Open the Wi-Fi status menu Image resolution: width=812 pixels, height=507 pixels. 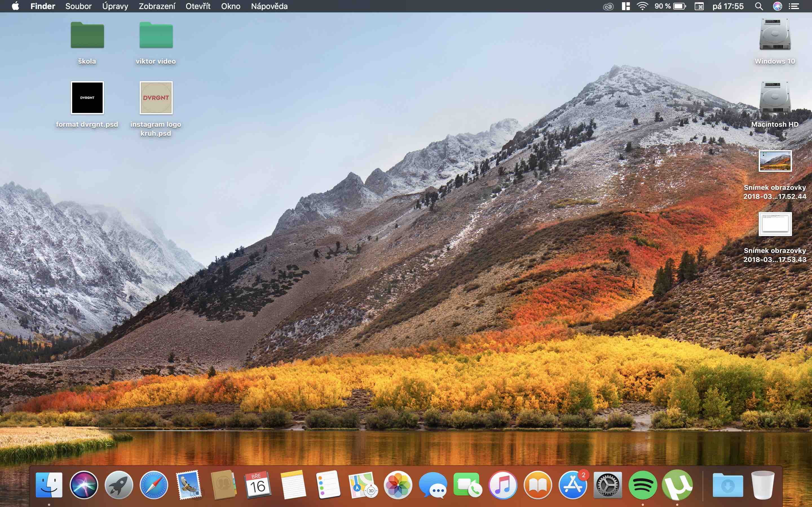pos(642,6)
